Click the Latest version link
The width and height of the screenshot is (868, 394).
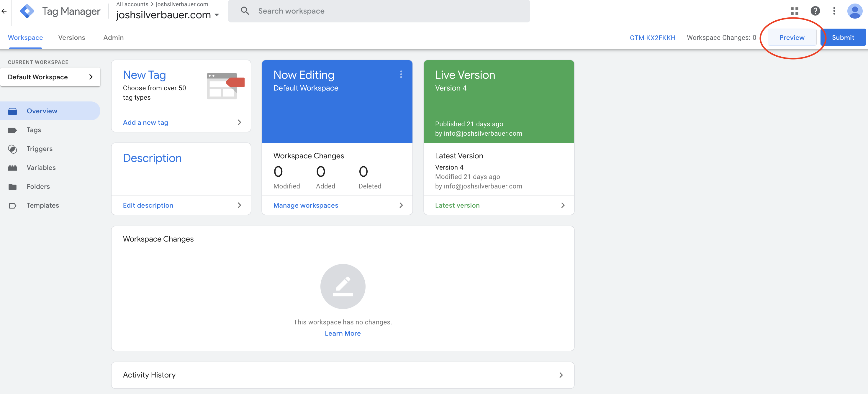tap(457, 206)
